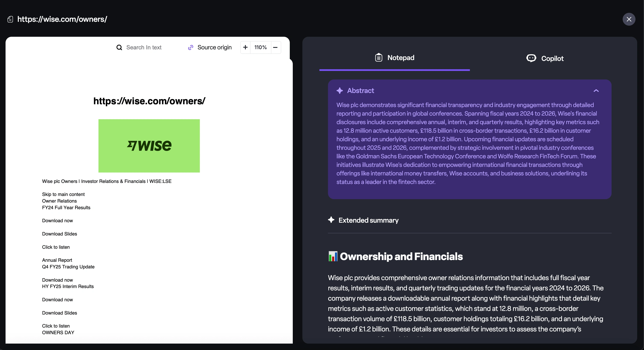This screenshot has height=350, width=644.
Task: Click 'Download Slides' above Annual Report
Action: point(60,234)
